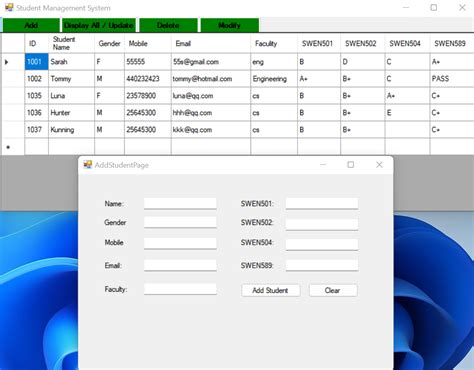Viewport: 474px width, 370px height.
Task: Maximize the AddStudentPage dialog
Action: (351, 165)
